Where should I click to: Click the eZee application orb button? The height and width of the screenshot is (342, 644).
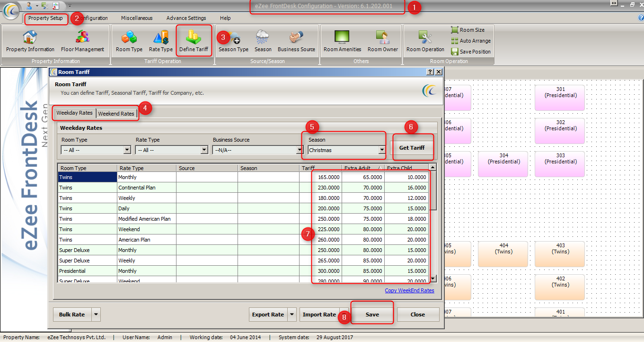tap(11, 11)
